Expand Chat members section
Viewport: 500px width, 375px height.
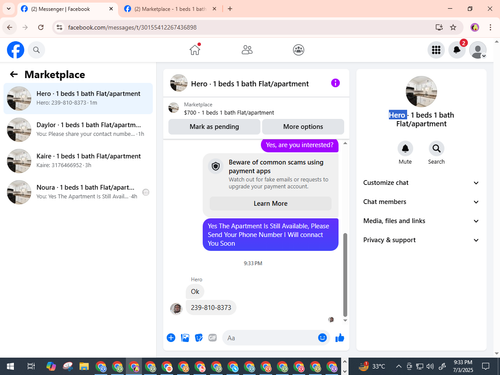(421, 202)
